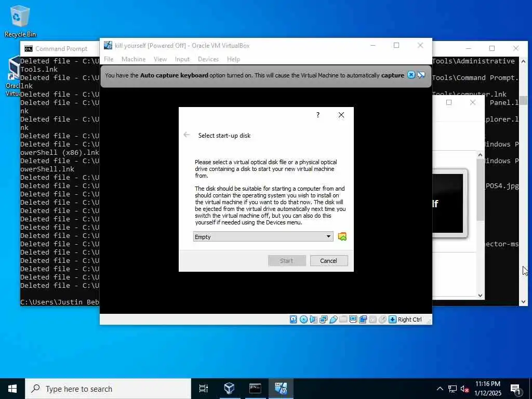This screenshot has height=399, width=532.
Task: Click the USB devices icon in status bar
Action: pos(333,320)
